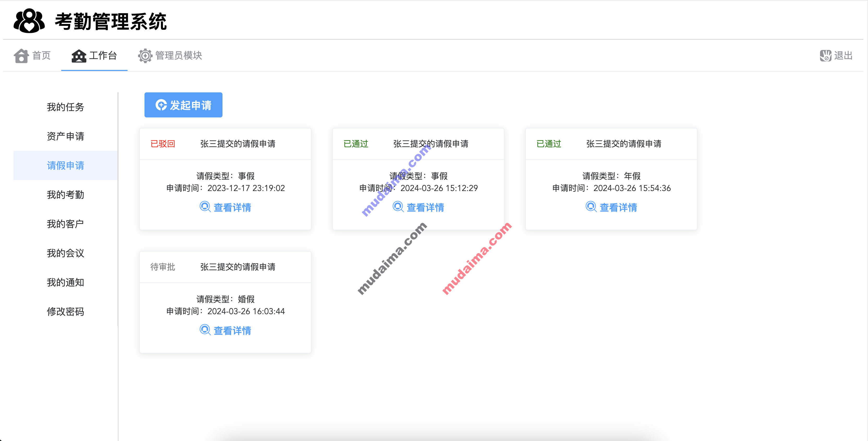
Task: Open 我的任务 in the sidebar
Action: click(x=65, y=107)
